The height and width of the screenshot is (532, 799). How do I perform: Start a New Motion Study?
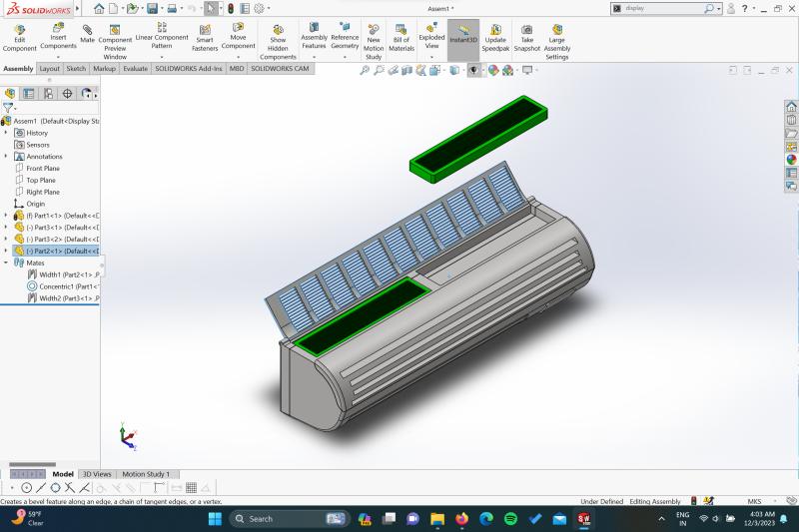coord(373,38)
